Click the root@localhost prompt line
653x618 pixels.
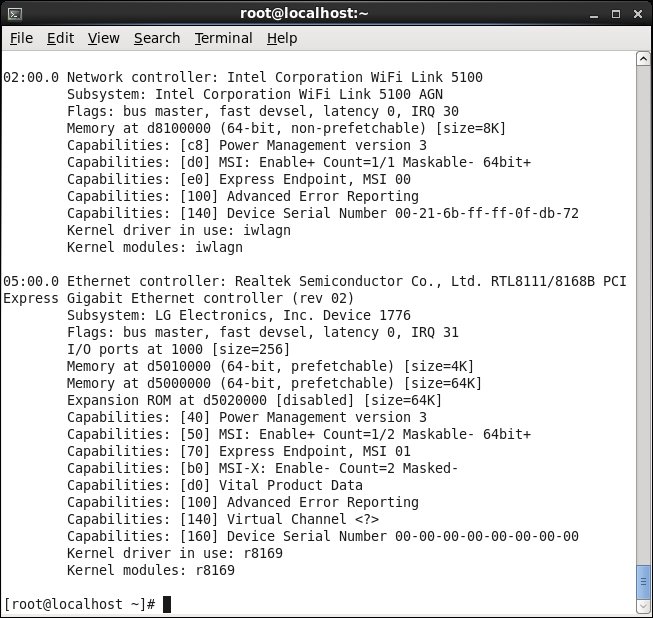87,604
